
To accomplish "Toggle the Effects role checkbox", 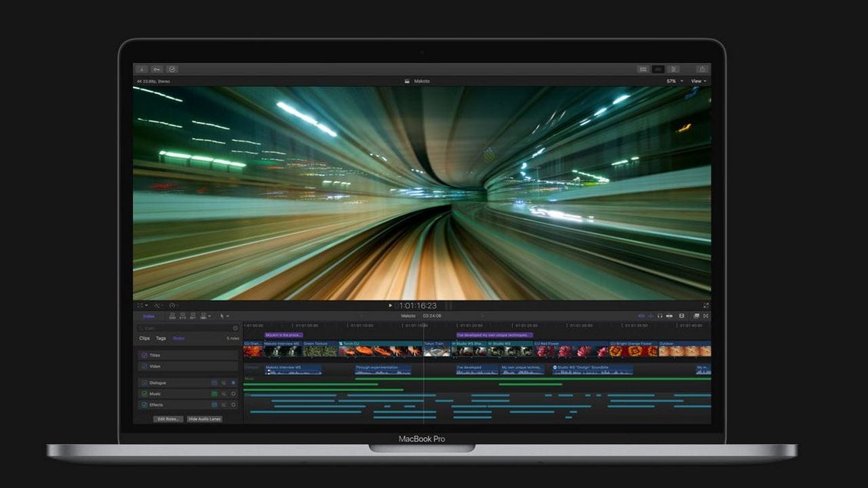I will coord(144,405).
